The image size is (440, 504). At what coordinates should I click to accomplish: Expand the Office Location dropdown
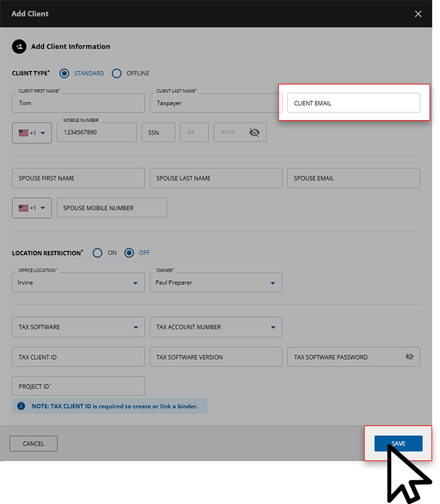point(79,283)
